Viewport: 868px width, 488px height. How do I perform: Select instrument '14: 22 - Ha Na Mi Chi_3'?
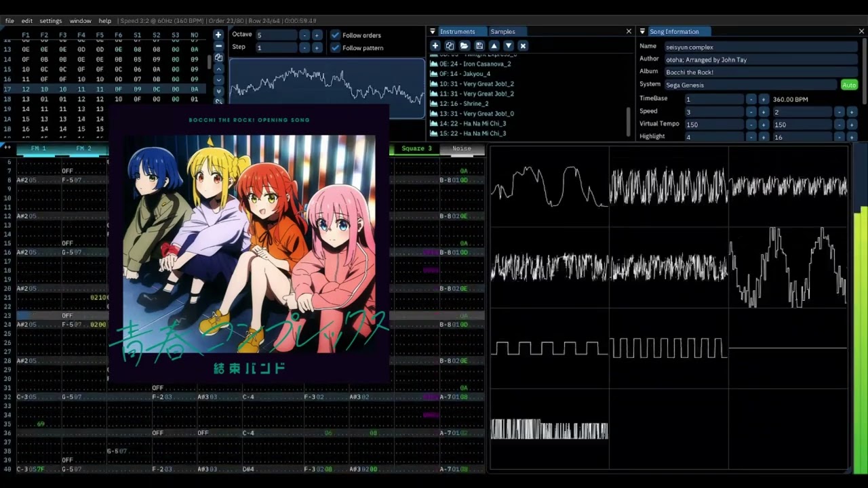pyautogui.click(x=468, y=123)
